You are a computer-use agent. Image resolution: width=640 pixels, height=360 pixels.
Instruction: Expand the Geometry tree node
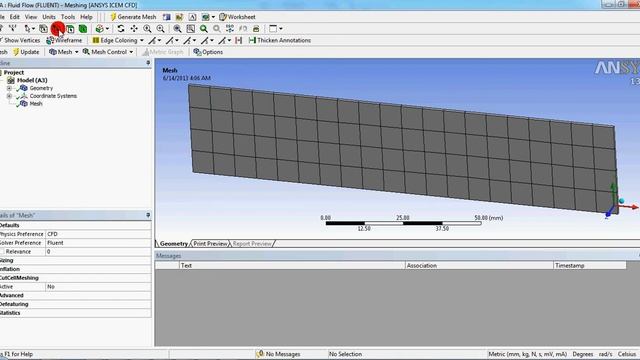click(9, 88)
